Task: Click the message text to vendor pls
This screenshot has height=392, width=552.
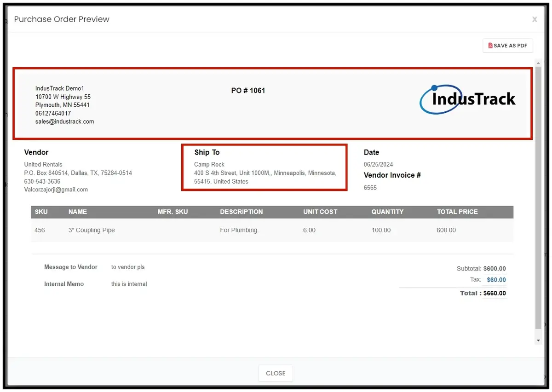Action: 128,267
